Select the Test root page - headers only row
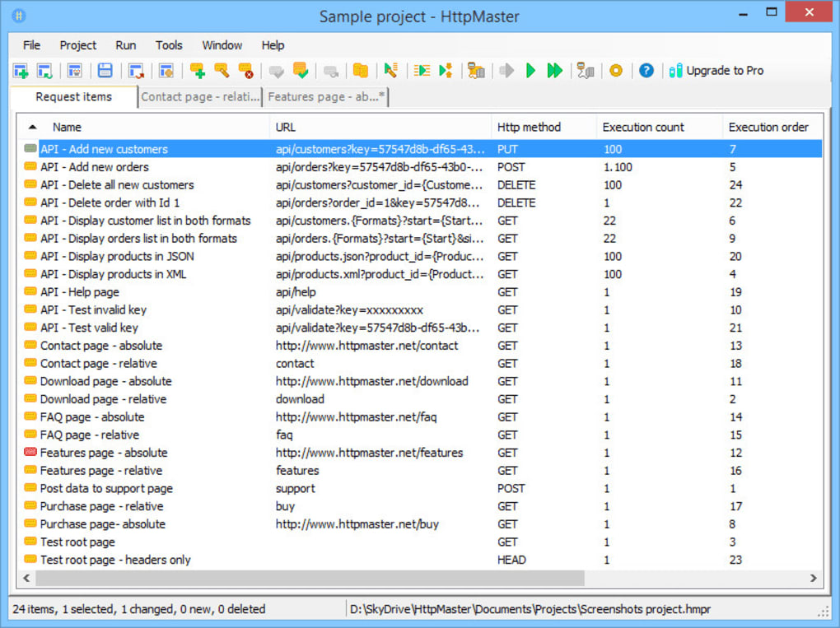Image resolution: width=840 pixels, height=628 pixels. [x=421, y=560]
